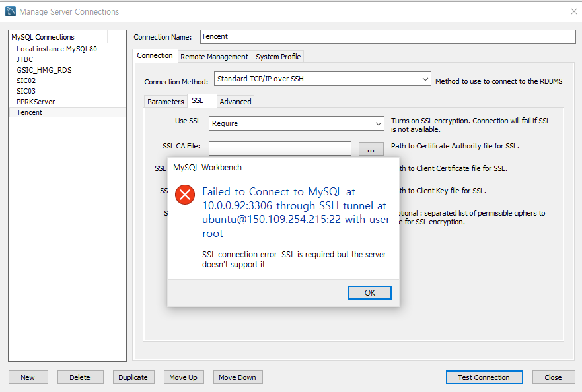Screen dimensions: 582x392
Task: Click the Close button at bottom
Action: (x=554, y=377)
